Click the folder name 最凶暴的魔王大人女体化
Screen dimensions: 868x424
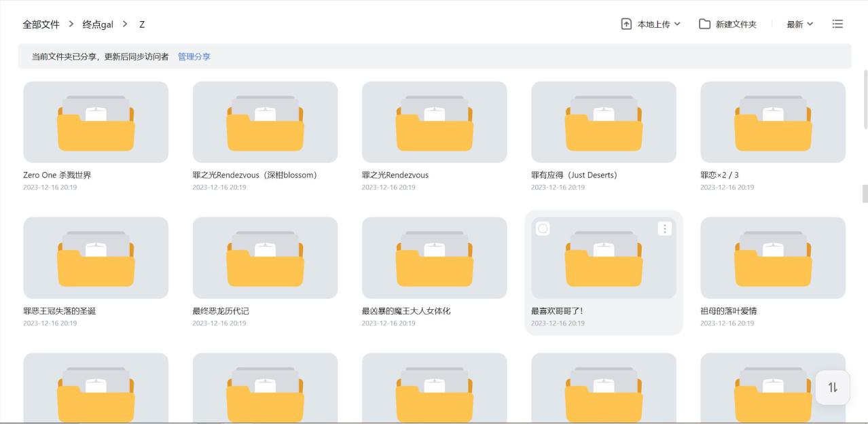(406, 311)
